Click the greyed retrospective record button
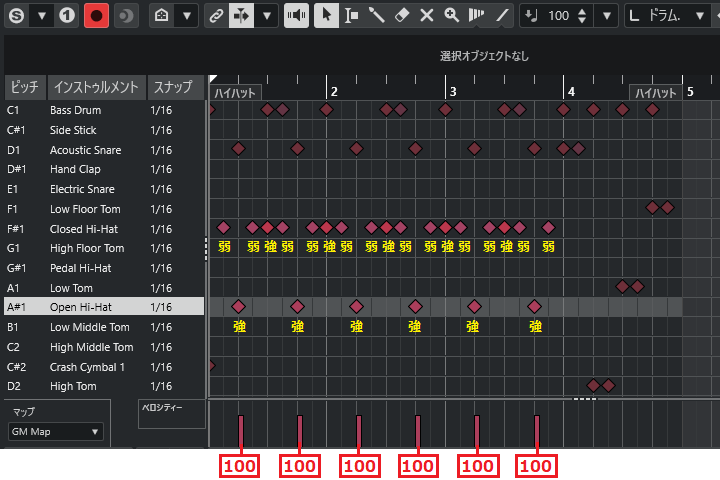 125,16
